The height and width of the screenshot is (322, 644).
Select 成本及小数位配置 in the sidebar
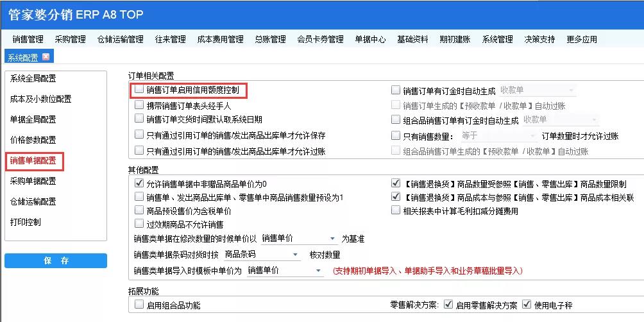point(40,99)
